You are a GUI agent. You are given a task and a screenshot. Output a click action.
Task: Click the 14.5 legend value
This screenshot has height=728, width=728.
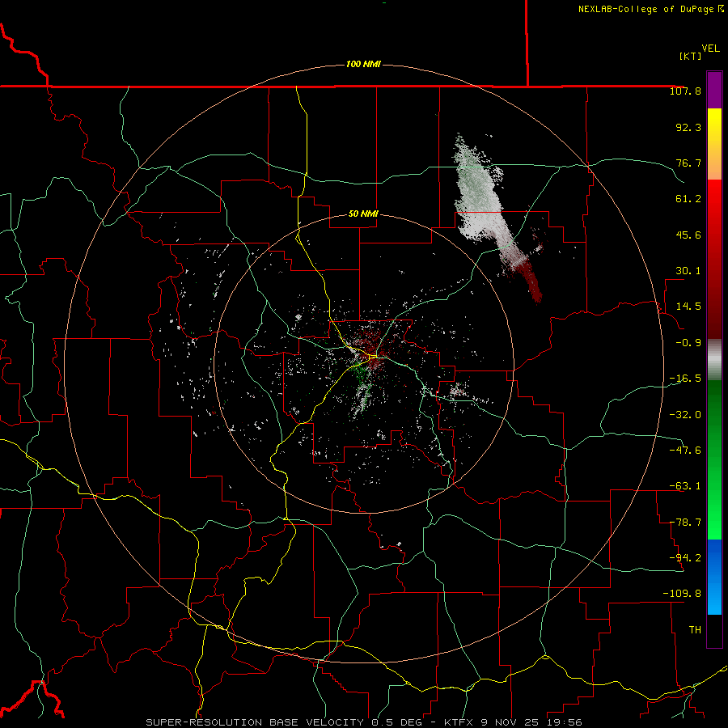click(x=688, y=307)
